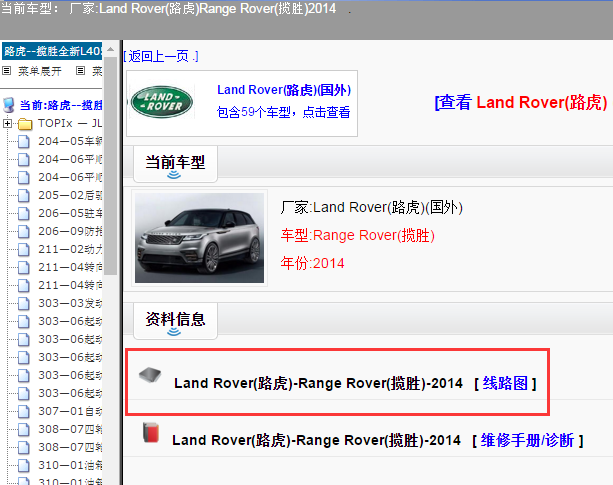Select tree row 211—02动
The image size is (613, 485).
point(70,249)
